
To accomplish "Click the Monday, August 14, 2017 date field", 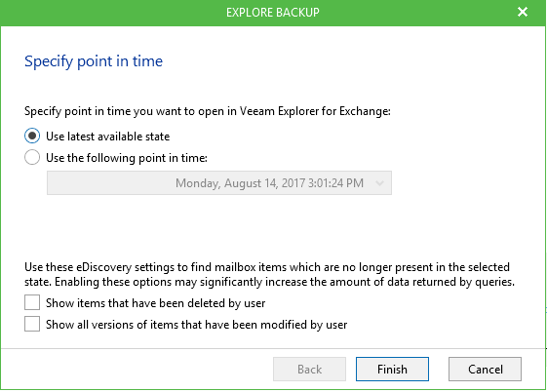I will (x=219, y=182).
